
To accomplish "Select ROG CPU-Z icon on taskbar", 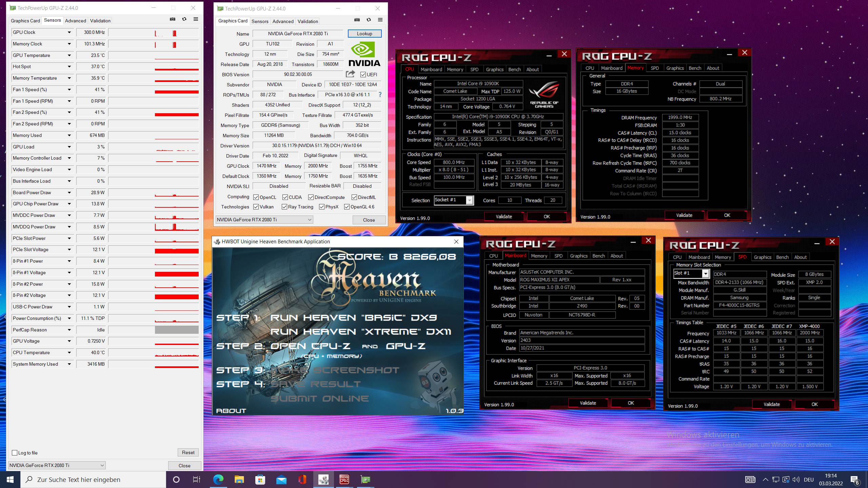I will coord(344,480).
